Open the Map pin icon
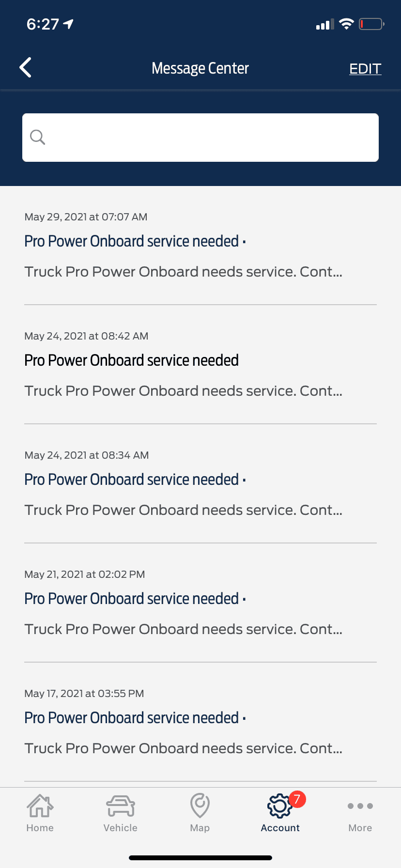 pos(200,806)
